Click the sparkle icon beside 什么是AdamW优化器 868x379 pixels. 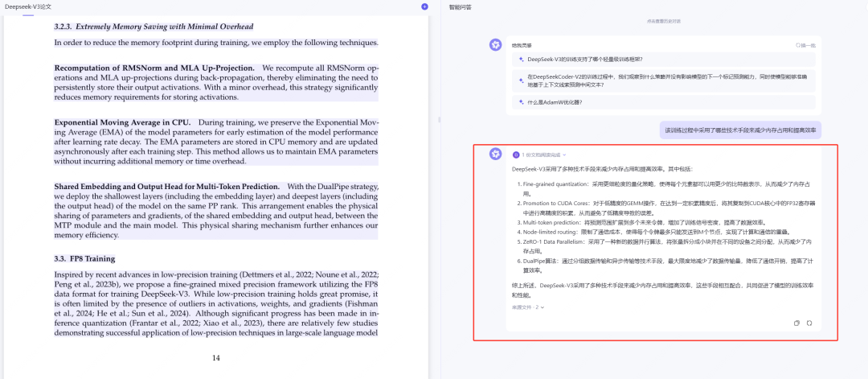[521, 102]
